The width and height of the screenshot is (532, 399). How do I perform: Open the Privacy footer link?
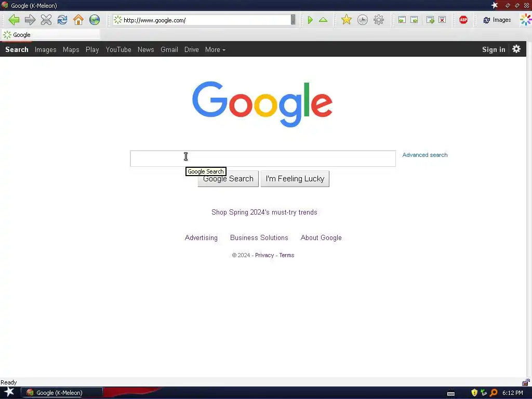(264, 255)
